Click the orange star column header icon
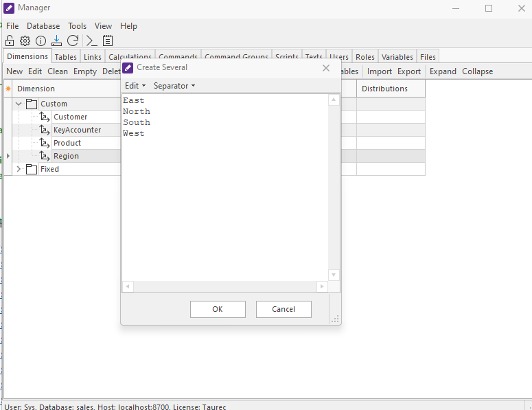The width and height of the screenshot is (532, 410). pyautogui.click(x=8, y=89)
